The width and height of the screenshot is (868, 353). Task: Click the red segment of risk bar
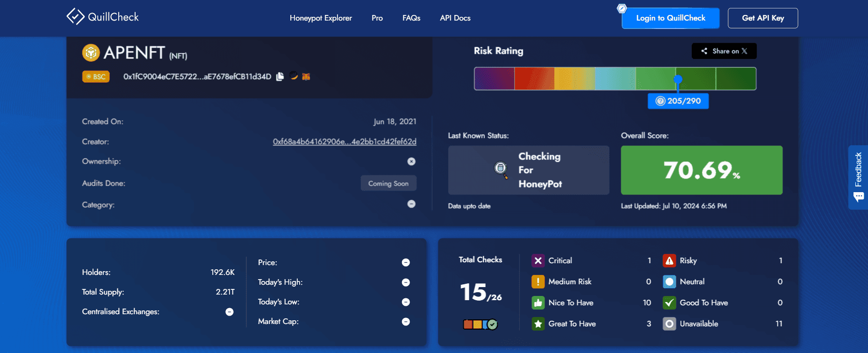tap(534, 79)
